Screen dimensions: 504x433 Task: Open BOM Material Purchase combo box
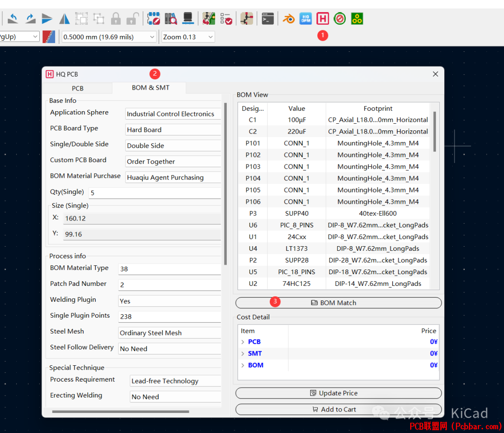(173, 177)
